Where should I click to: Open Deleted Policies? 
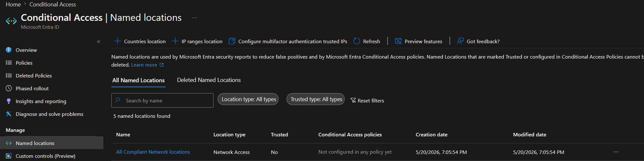coord(34,76)
